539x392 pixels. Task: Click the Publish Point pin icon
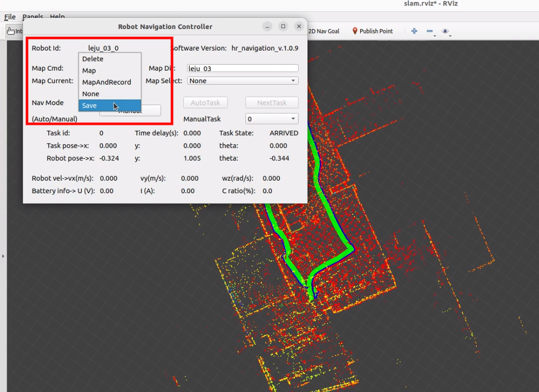[355, 31]
